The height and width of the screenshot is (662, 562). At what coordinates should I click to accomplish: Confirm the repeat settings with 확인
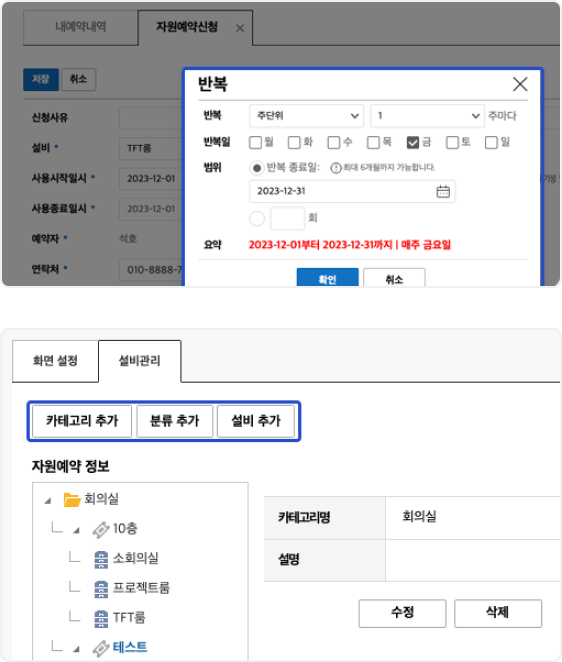pyautogui.click(x=328, y=278)
